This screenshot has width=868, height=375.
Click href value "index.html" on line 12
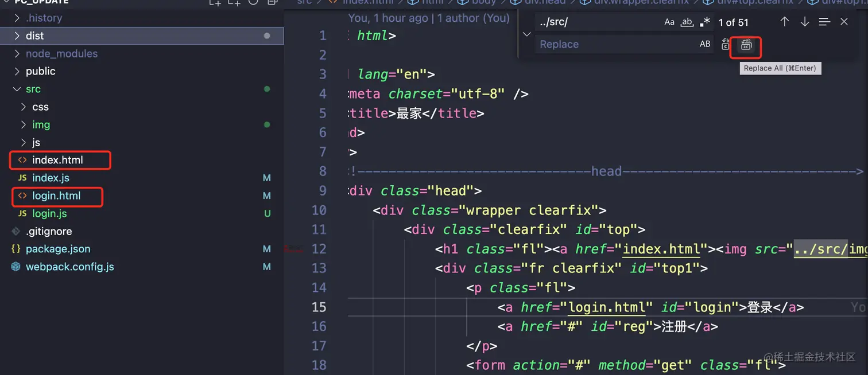click(x=661, y=249)
